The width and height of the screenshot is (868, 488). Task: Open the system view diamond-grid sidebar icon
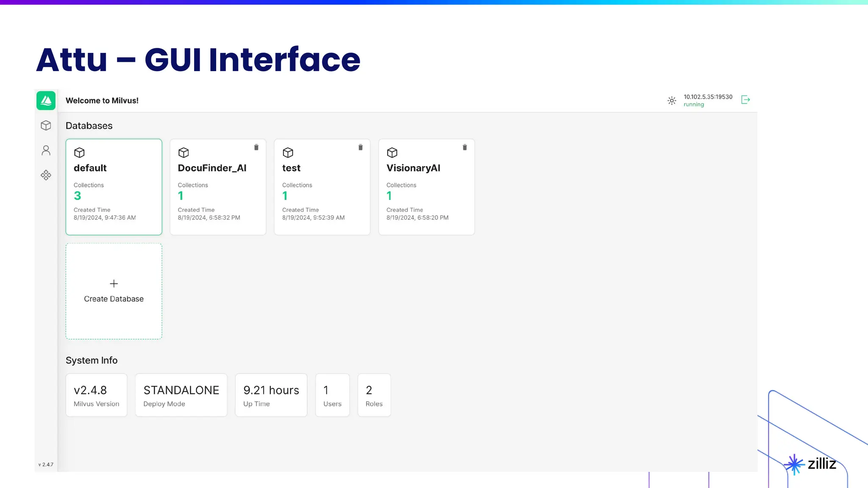coord(46,175)
